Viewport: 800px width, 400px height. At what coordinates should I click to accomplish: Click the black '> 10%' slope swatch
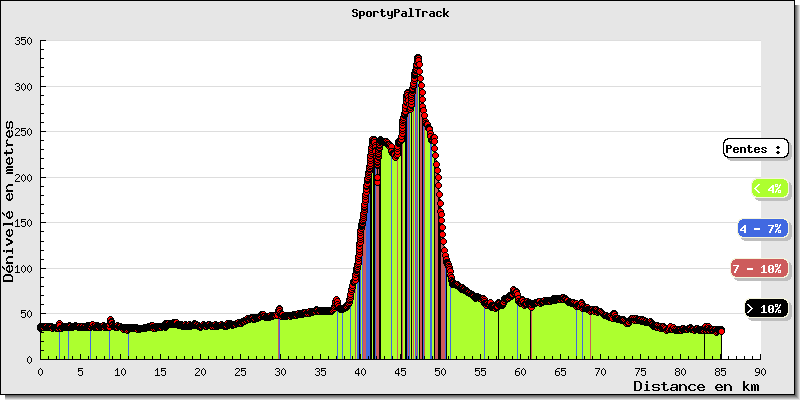tap(766, 309)
